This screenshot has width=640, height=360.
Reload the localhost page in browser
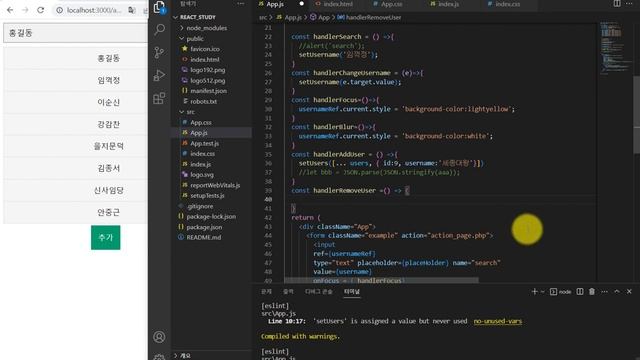(x=40, y=10)
